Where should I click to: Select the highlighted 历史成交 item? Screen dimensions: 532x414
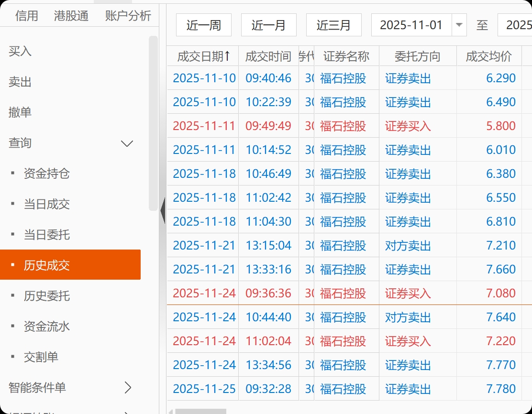point(70,265)
